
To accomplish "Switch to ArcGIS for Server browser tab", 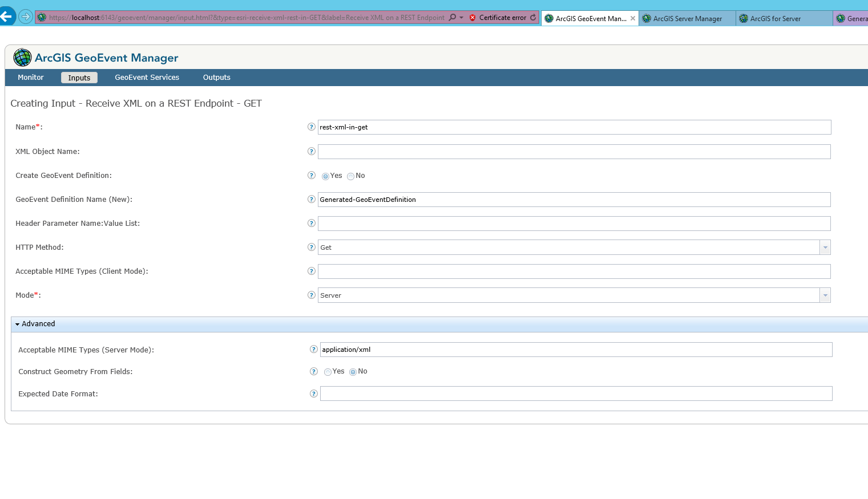I will coord(784,18).
